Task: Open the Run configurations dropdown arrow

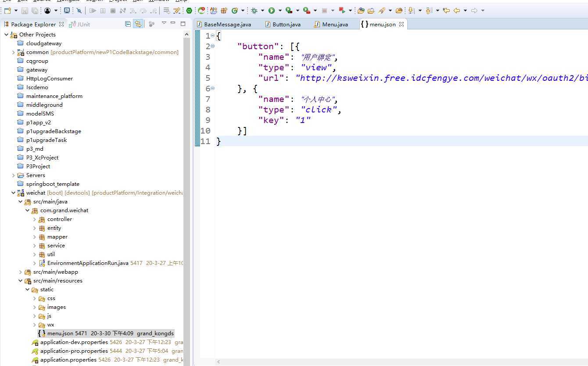Action: 280,11
